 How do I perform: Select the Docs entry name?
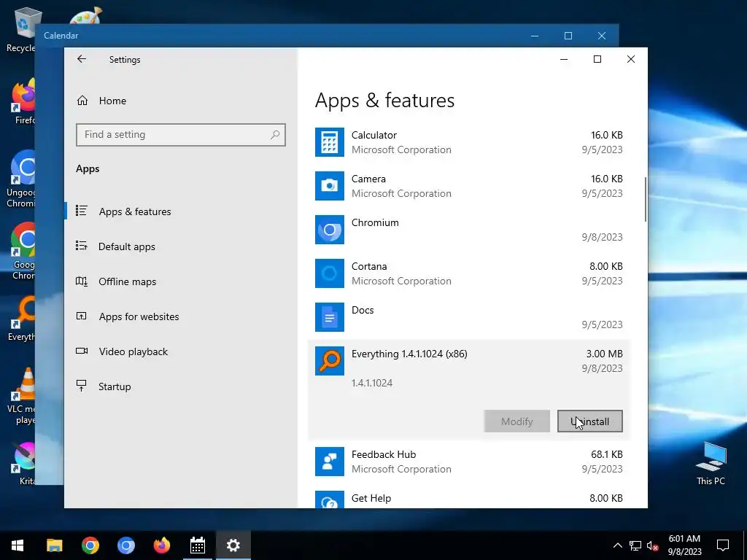coord(363,311)
